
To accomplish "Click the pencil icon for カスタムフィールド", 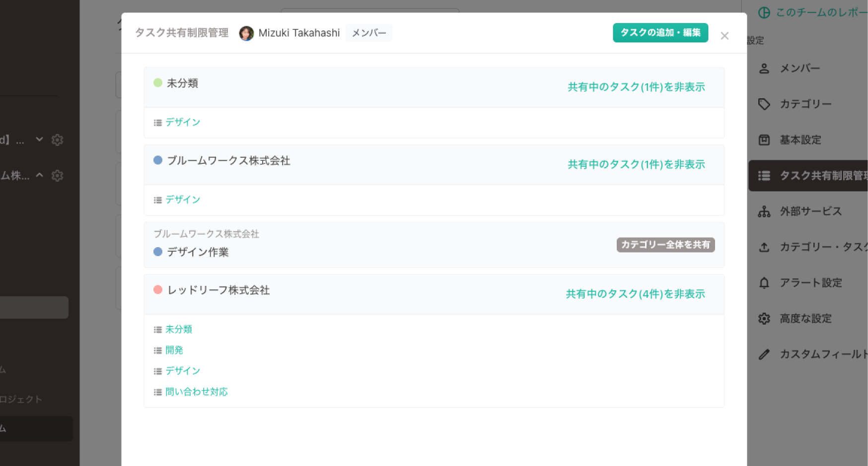I will [x=764, y=354].
